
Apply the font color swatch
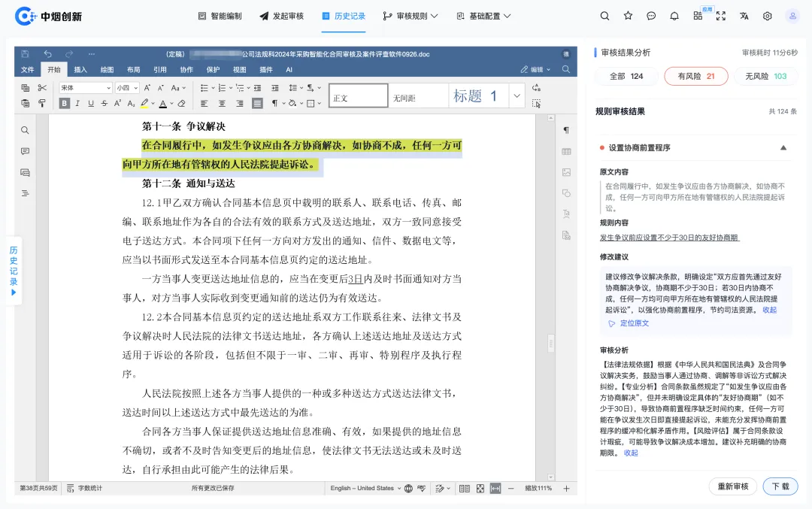click(x=163, y=104)
